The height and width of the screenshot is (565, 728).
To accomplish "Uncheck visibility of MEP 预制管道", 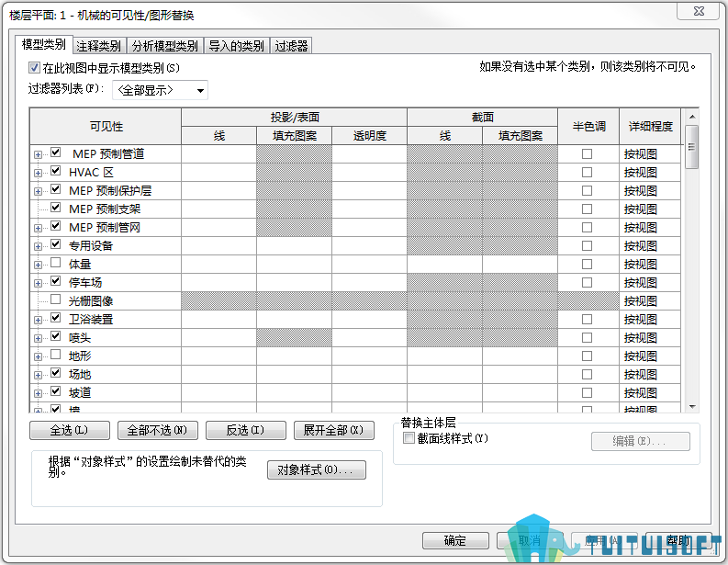I will [56, 153].
